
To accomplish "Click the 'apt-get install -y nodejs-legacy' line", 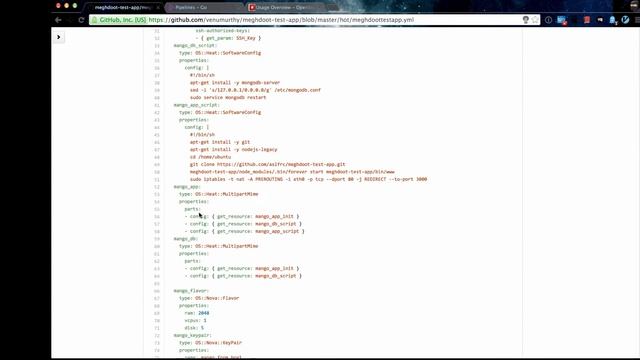I will pyautogui.click(x=233, y=149).
